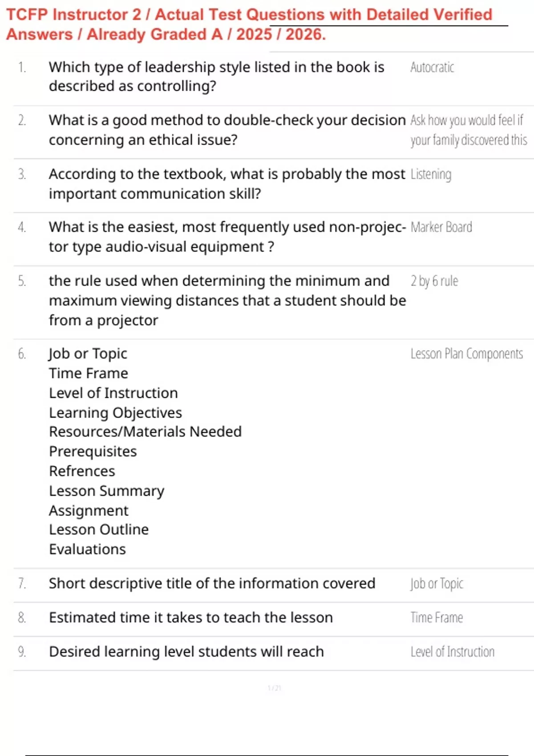
Task: Click the '2 by 6 rule' answer
Action: coord(434,281)
